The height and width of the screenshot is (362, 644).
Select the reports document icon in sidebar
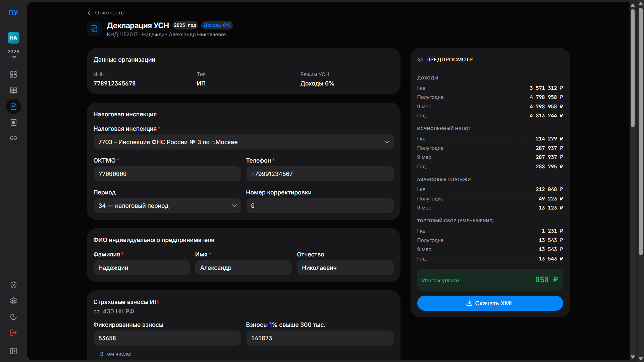coord(13,107)
